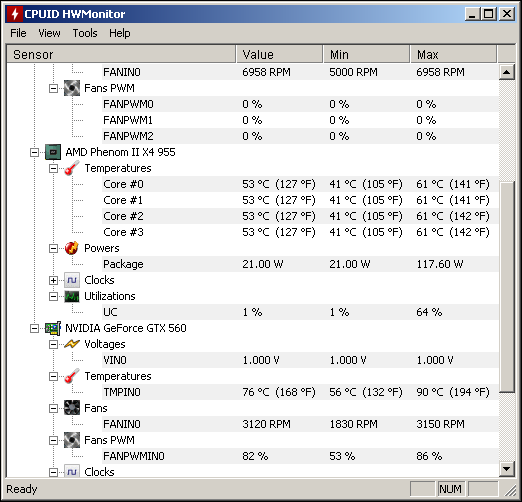The width and height of the screenshot is (522, 502).
Task: Collapse the Utilizations node
Action: [53, 297]
